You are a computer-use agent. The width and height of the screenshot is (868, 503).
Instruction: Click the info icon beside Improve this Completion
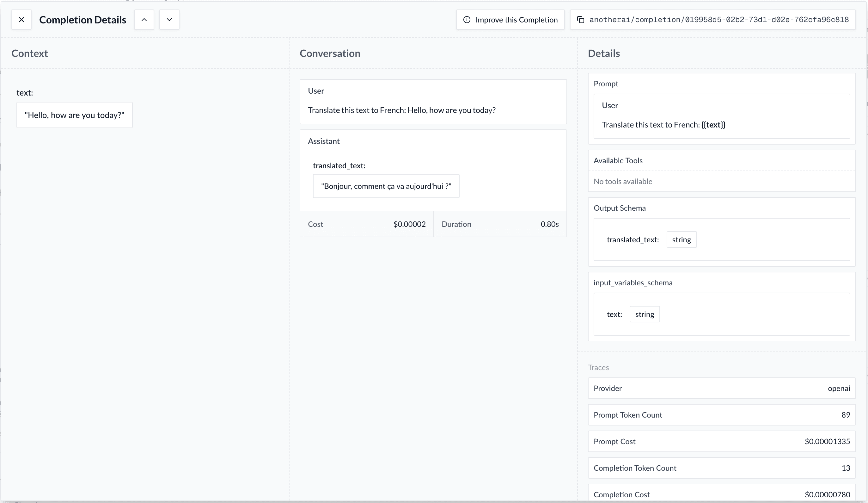pos(467,20)
